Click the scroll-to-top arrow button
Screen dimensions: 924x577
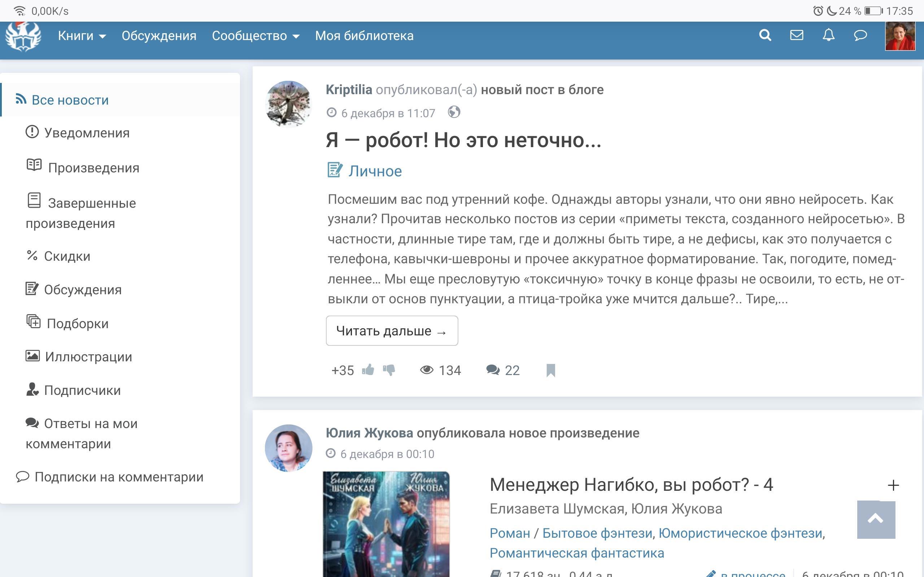(x=876, y=519)
